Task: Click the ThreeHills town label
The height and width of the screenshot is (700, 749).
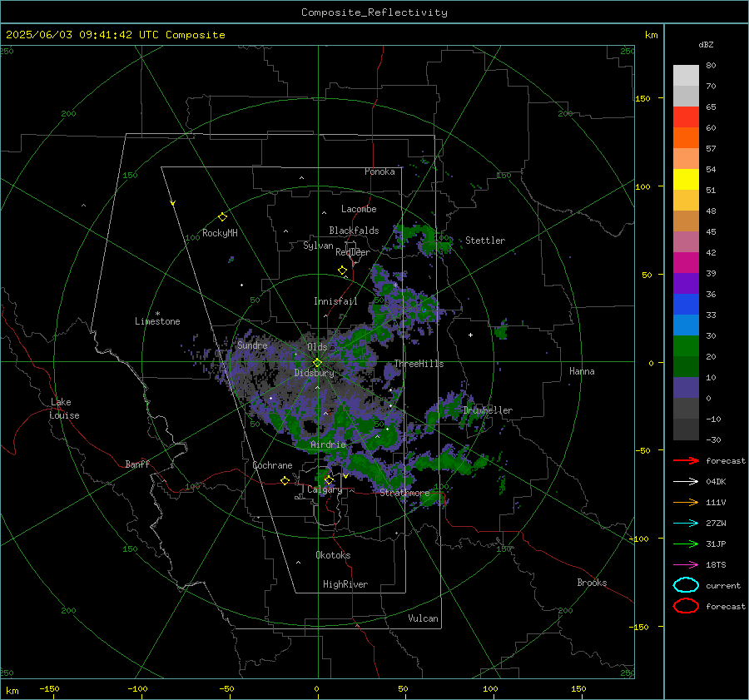Action: [419, 364]
